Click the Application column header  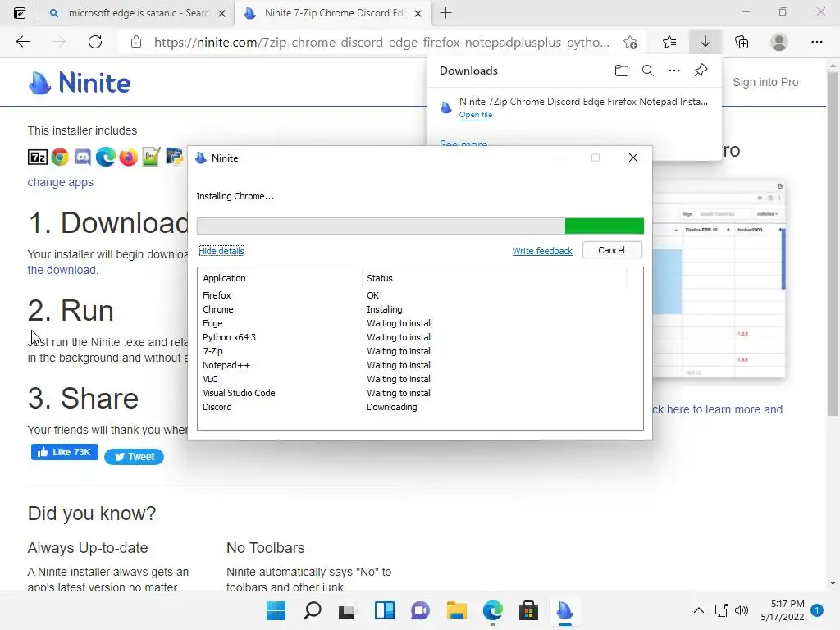(x=281, y=278)
